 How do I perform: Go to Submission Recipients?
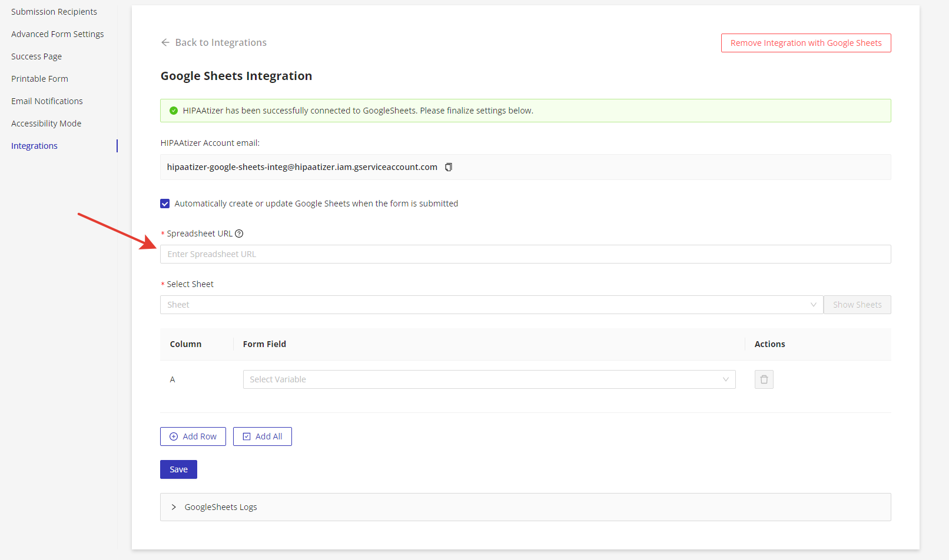54,11
